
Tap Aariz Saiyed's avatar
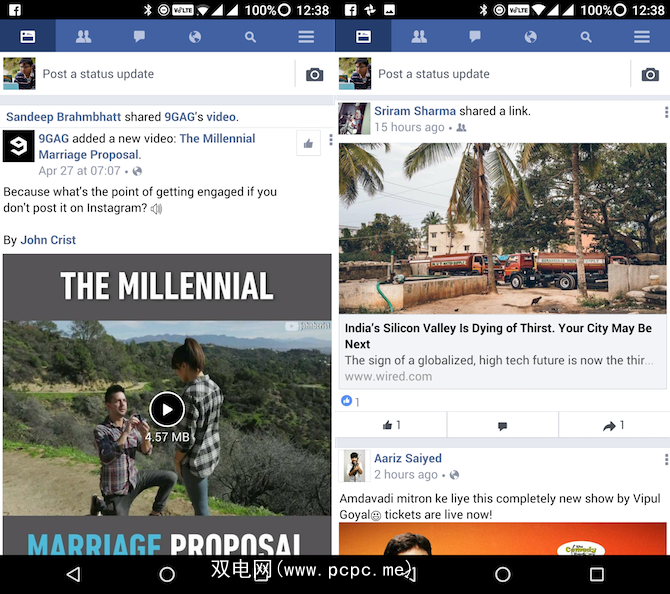point(354,466)
